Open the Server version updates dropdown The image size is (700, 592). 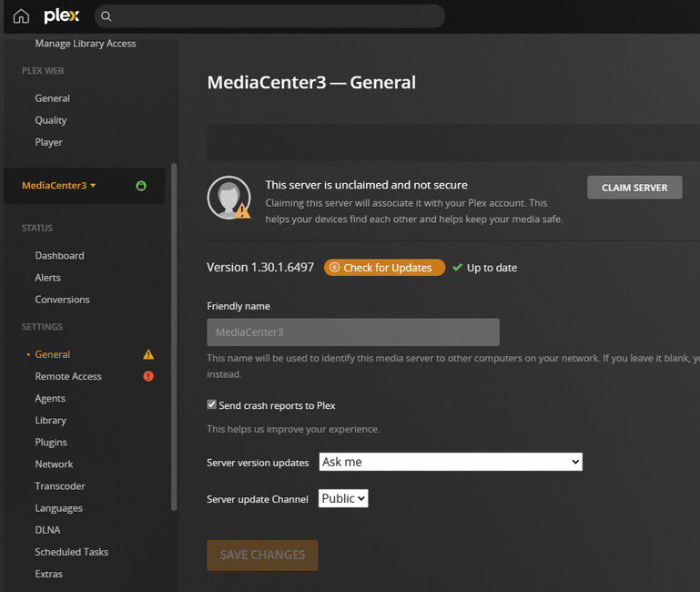click(x=450, y=462)
